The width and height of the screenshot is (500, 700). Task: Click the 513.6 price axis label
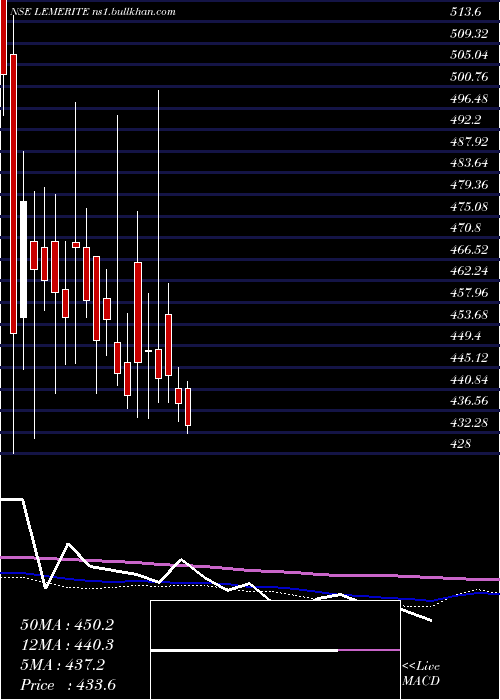click(466, 12)
